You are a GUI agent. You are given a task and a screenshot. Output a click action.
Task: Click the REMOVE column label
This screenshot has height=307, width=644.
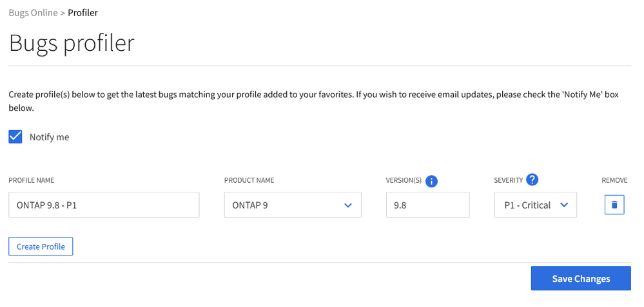tap(614, 181)
